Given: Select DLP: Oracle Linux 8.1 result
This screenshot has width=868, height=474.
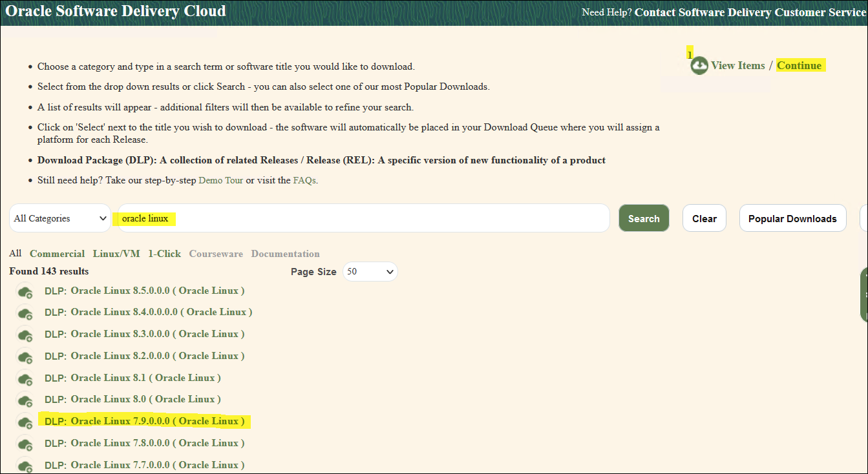Looking at the screenshot, I should pyautogui.click(x=132, y=378).
